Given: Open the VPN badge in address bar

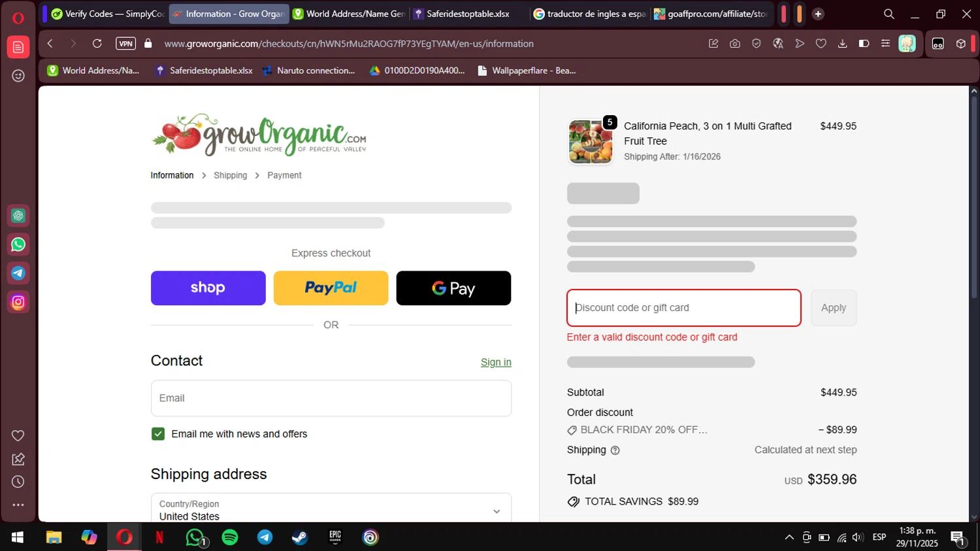Looking at the screenshot, I should click(x=125, y=44).
